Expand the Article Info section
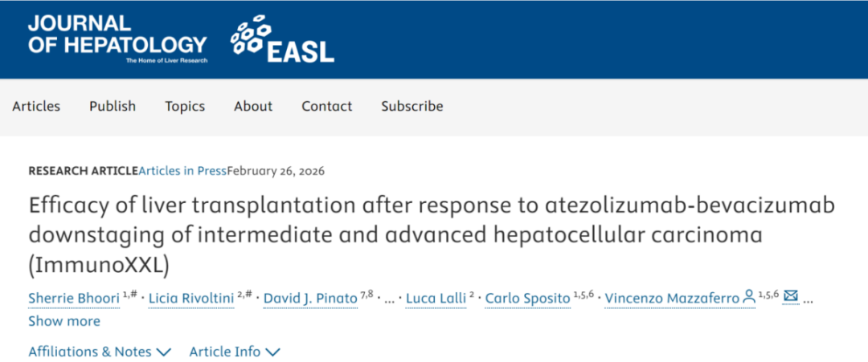This screenshot has height=362, width=868. pyautogui.click(x=235, y=352)
